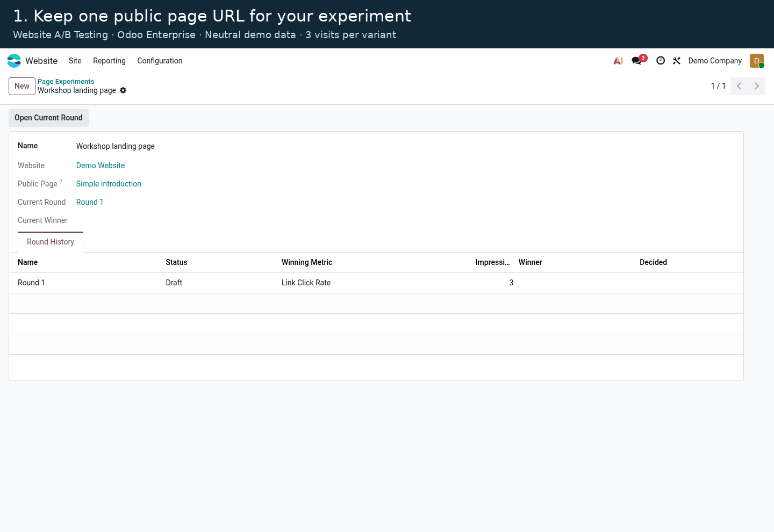This screenshot has height=532, width=774.
Task: Open the Round 1 table row
Action: pyautogui.click(x=376, y=283)
